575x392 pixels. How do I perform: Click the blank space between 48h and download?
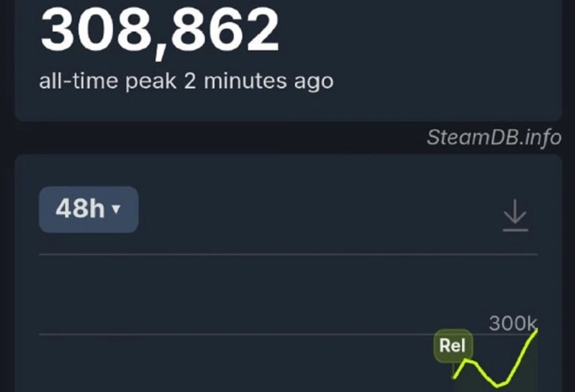click(x=318, y=211)
